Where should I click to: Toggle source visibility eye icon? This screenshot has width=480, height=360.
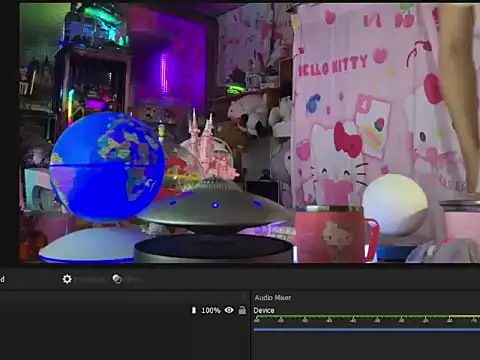click(229, 310)
